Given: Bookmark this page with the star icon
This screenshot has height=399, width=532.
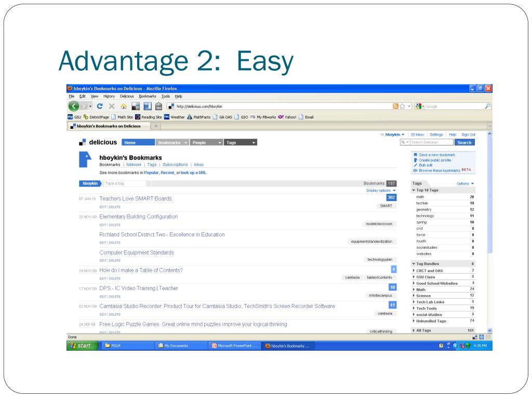Looking at the screenshot, I should click(403, 106).
